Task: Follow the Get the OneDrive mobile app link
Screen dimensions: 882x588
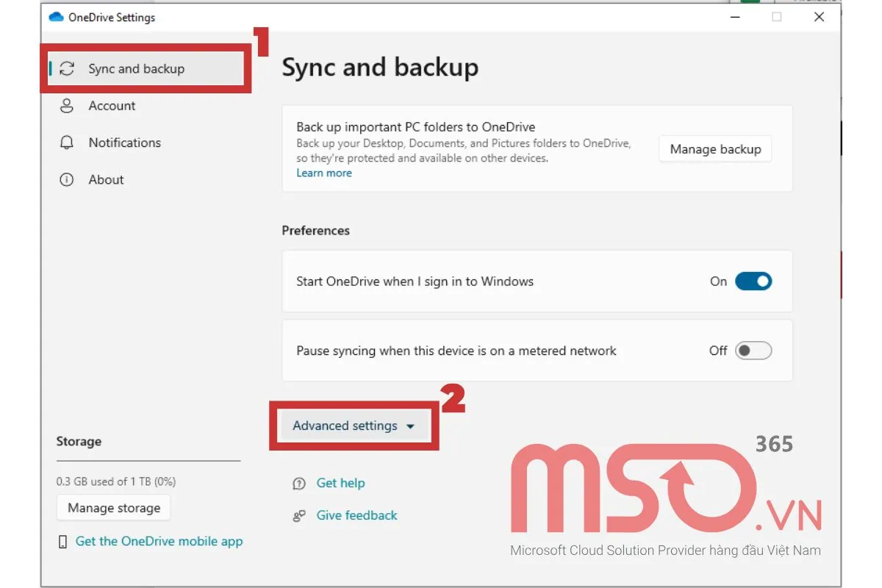Action: tap(159, 542)
